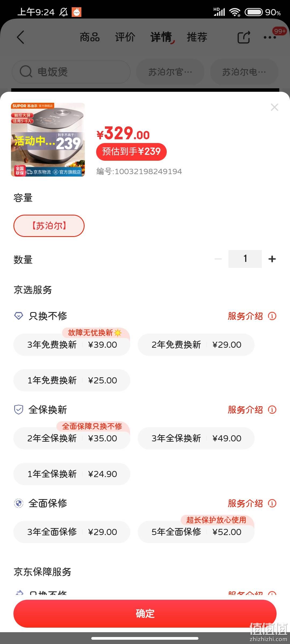Tap the back arrow icon

[21, 37]
